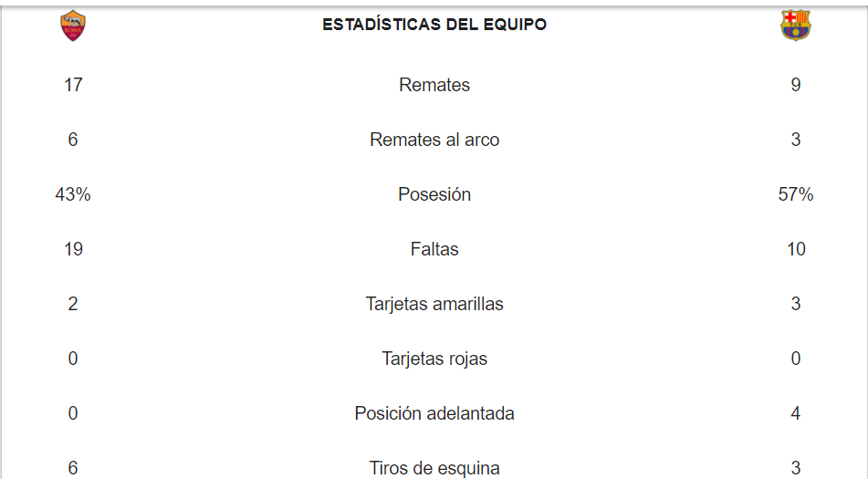868x479 pixels.
Task: Click the AS Roma team crest
Action: (73, 26)
